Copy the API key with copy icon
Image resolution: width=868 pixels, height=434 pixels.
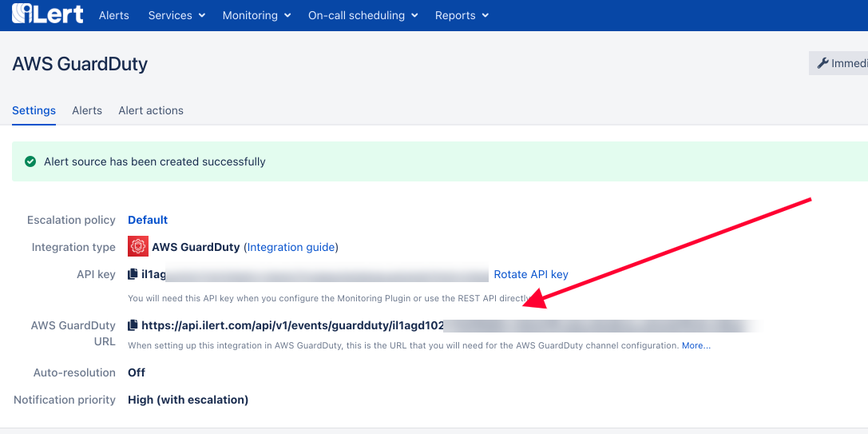tap(133, 274)
